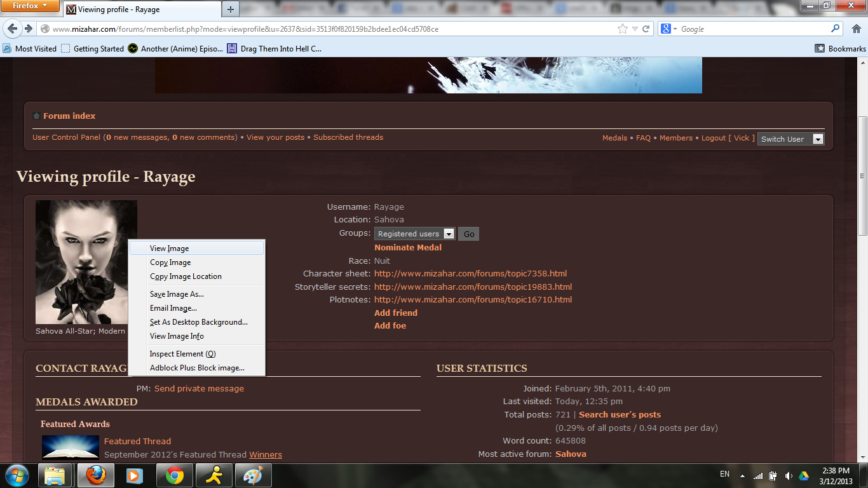Expand the Switch User dropdown
This screenshot has width=868, height=488.
click(x=818, y=139)
